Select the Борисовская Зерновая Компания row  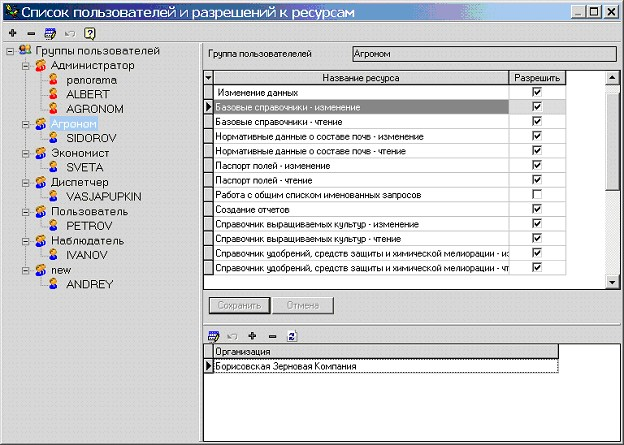click(x=290, y=367)
